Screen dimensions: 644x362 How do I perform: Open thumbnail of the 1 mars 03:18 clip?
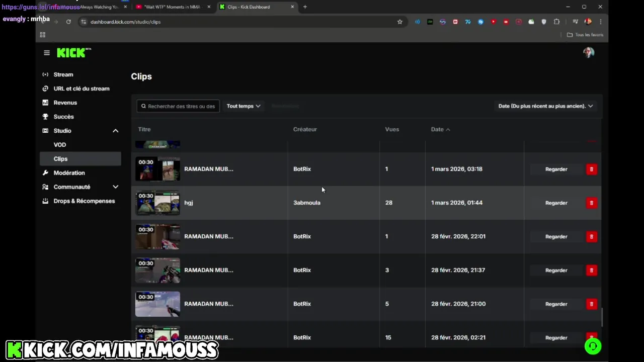click(157, 169)
